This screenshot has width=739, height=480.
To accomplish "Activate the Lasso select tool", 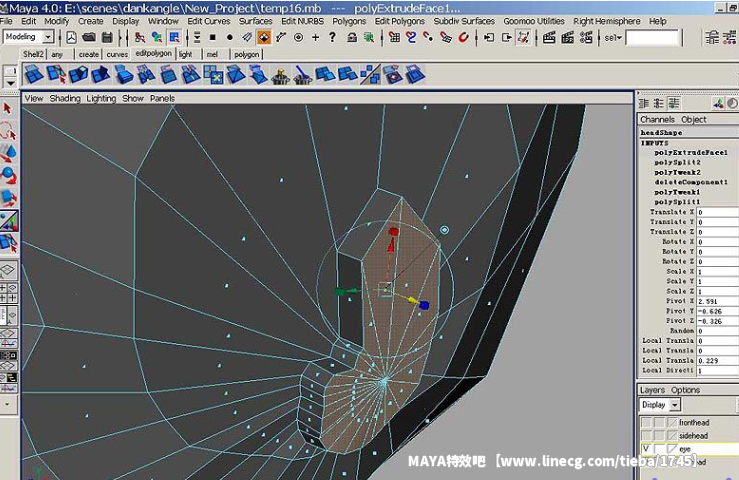I will click(x=8, y=131).
